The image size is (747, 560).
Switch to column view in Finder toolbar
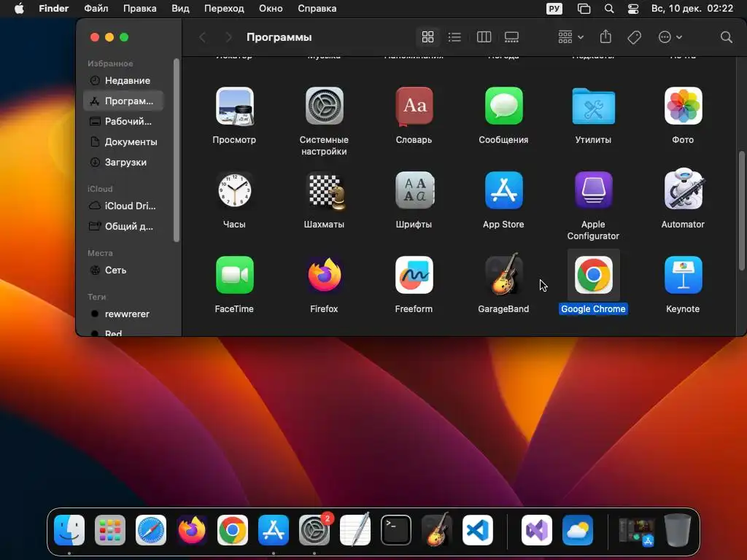[484, 37]
